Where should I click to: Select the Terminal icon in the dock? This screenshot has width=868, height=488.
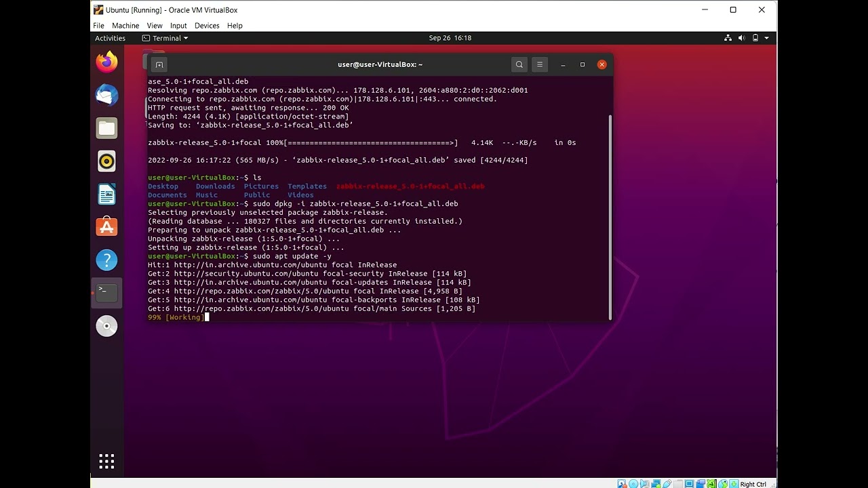click(106, 293)
